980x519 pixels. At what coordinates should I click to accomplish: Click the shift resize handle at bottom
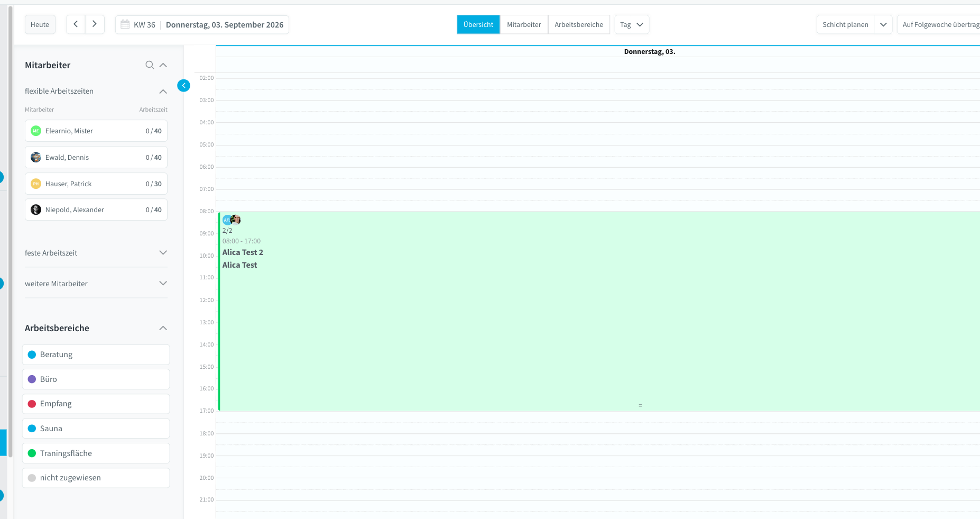coord(640,405)
